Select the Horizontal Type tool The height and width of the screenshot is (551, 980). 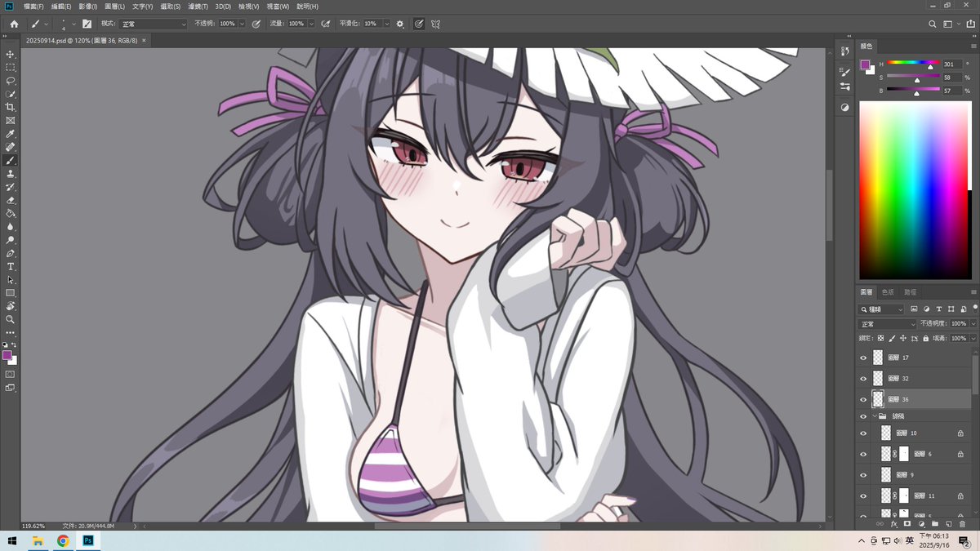coord(11,267)
